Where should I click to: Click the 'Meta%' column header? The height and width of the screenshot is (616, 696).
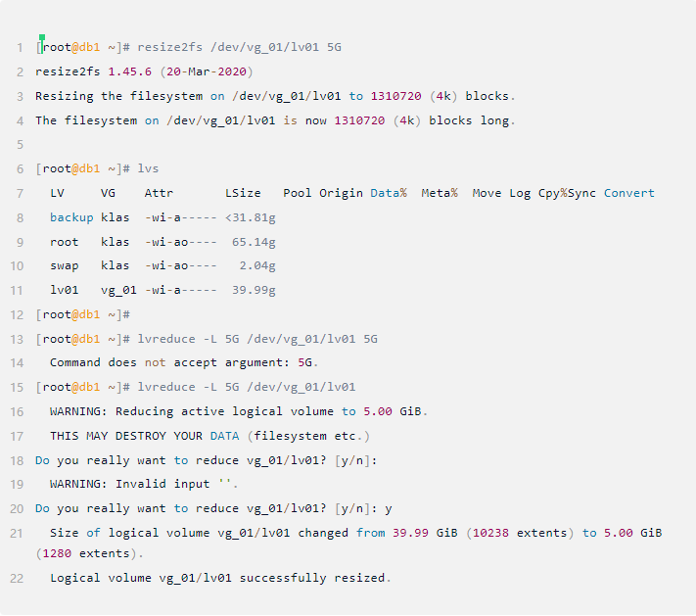pyautogui.click(x=440, y=193)
